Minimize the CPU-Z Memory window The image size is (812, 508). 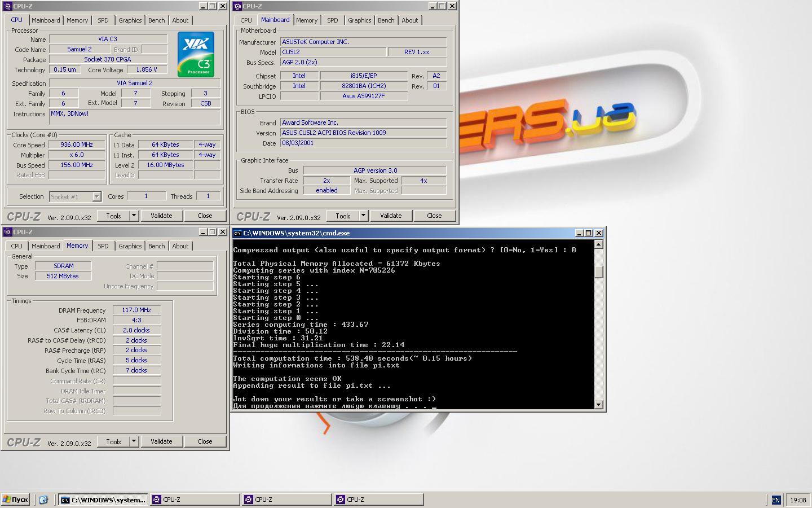pos(203,232)
